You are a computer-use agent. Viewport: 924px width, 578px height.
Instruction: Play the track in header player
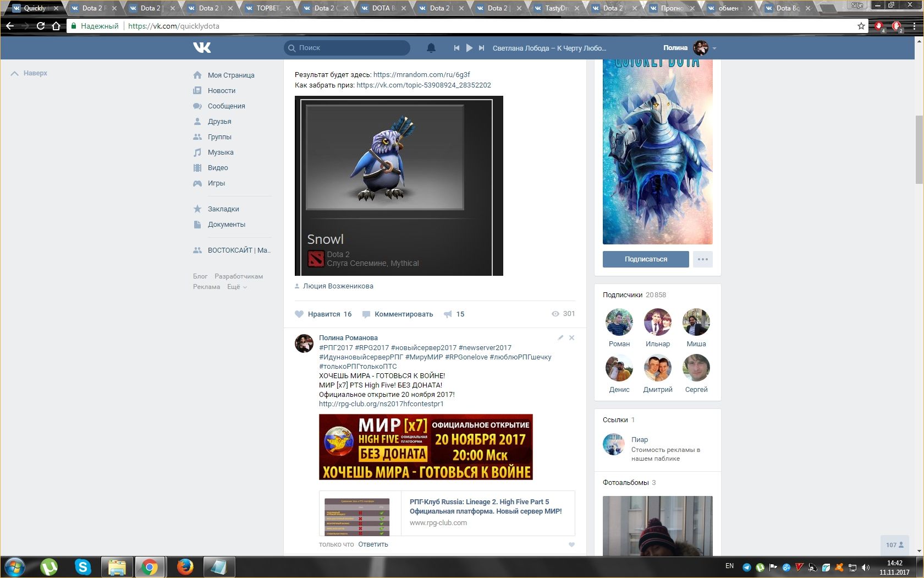[x=469, y=48]
